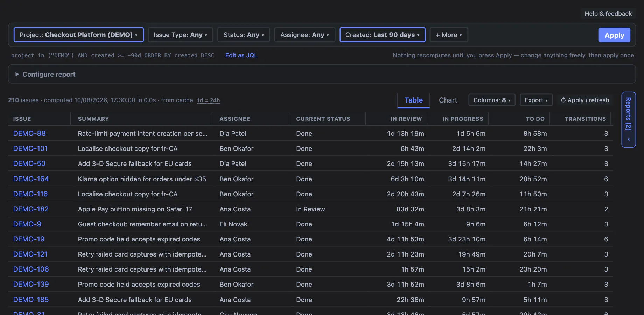Open the Issue Type filter dropdown

click(x=180, y=35)
